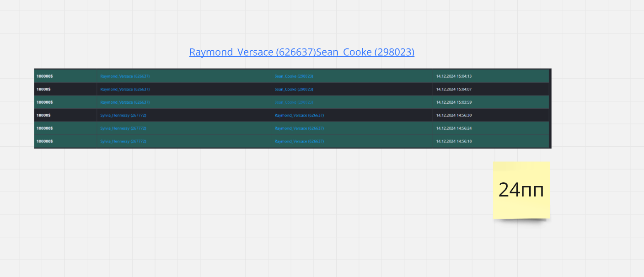Screen dimensions: 644x277
Task: Click the 18000$ amount at 15:04:07
Action: 43,89
